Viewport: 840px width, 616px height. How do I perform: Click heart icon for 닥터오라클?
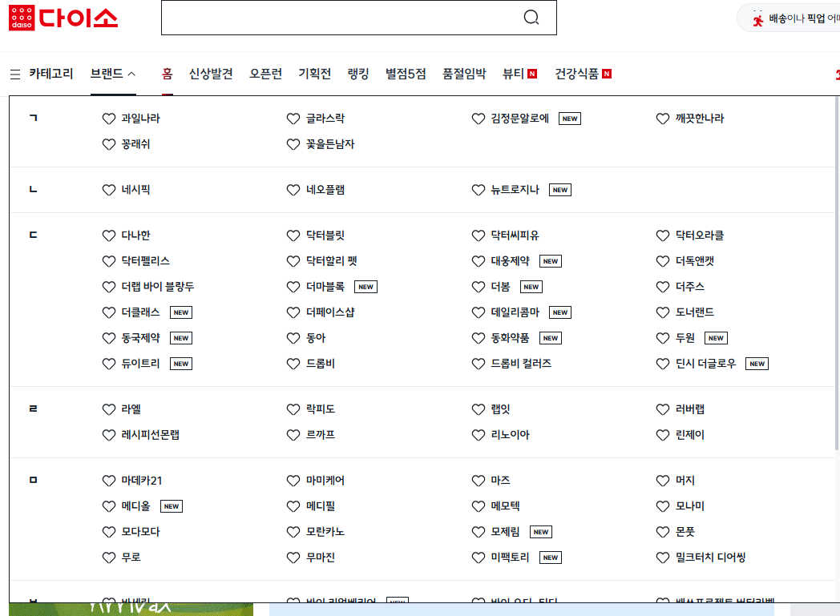(x=663, y=236)
